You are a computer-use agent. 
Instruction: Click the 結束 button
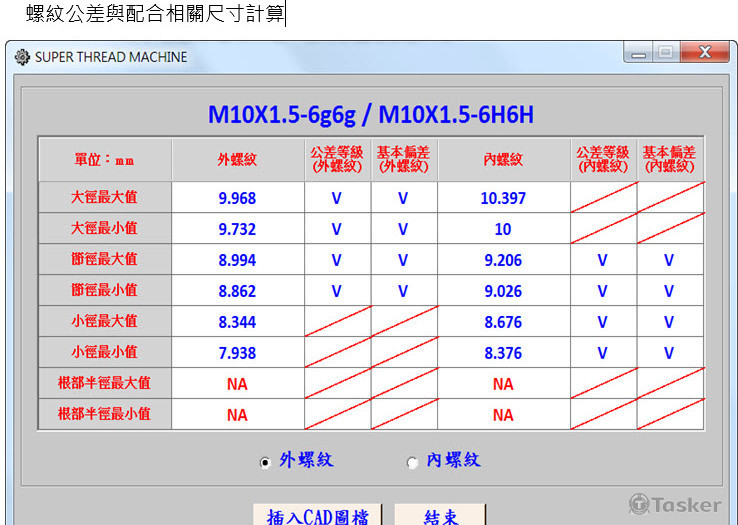coord(440,516)
